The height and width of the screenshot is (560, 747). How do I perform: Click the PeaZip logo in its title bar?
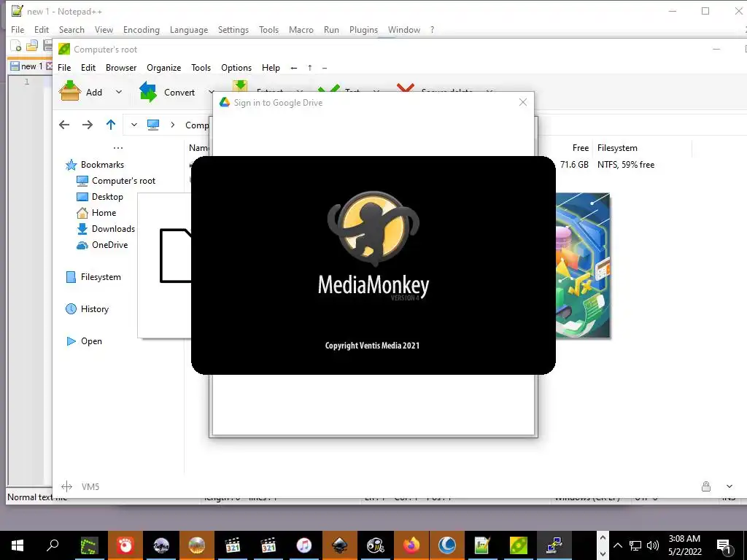64,49
